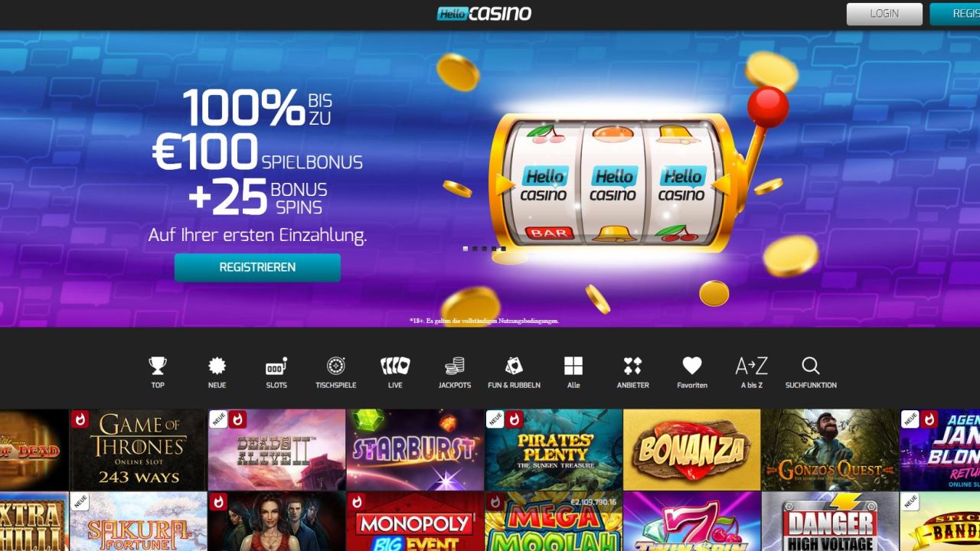Show Alle games grid icon
This screenshot has width=980, height=551.
573,366
